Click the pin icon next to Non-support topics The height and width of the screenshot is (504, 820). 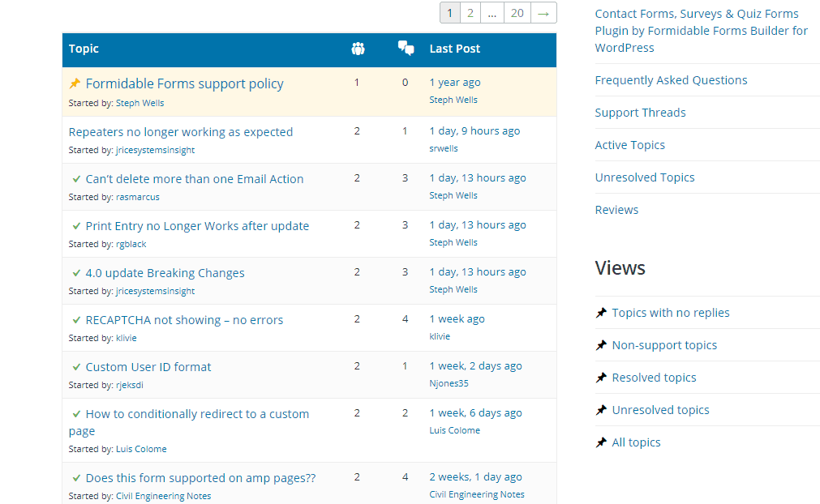pyautogui.click(x=601, y=344)
